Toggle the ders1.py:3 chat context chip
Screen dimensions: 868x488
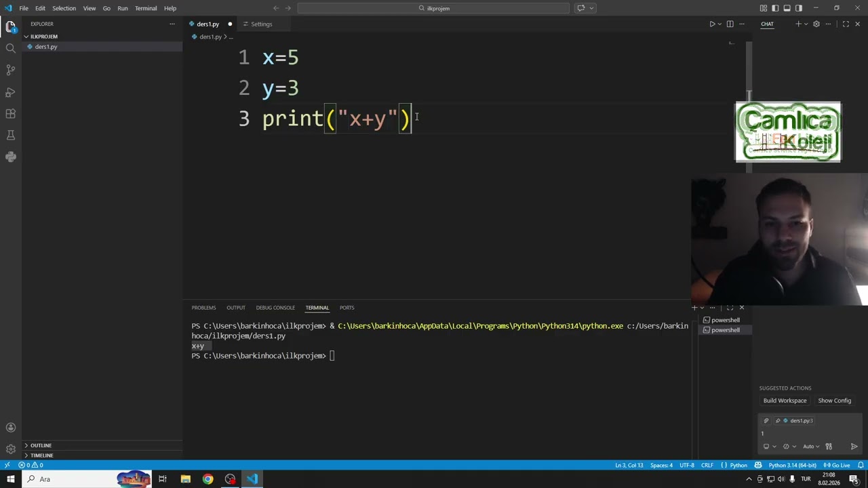point(795,421)
